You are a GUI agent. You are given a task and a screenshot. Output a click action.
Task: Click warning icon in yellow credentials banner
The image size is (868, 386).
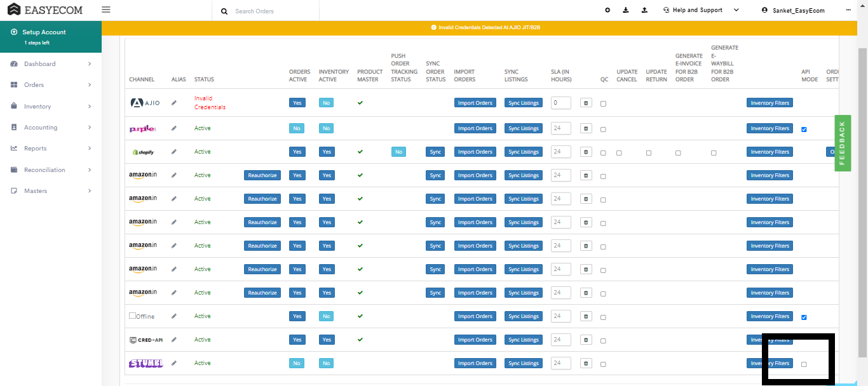pos(433,28)
